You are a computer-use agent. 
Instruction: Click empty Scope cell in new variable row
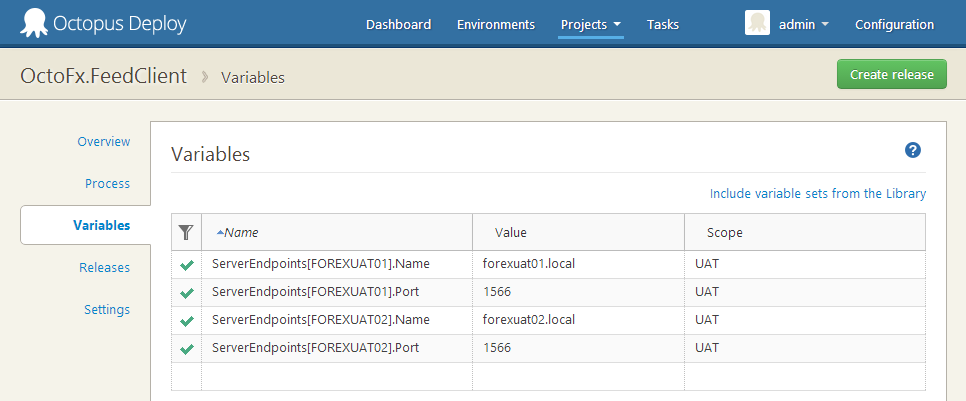805,376
